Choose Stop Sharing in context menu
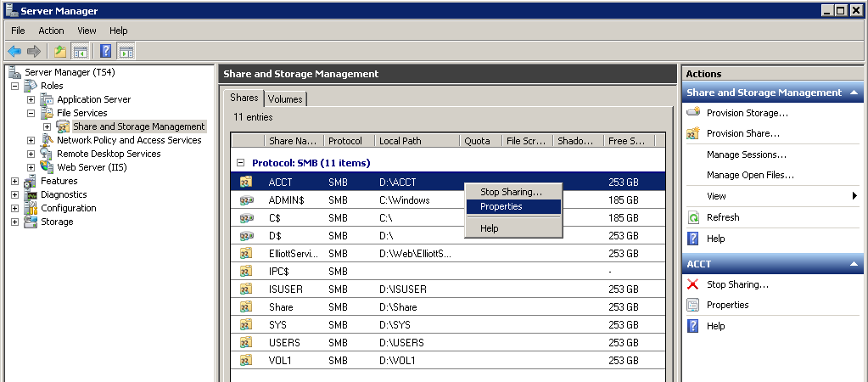Screen dimensions: 868x382 point(513,192)
